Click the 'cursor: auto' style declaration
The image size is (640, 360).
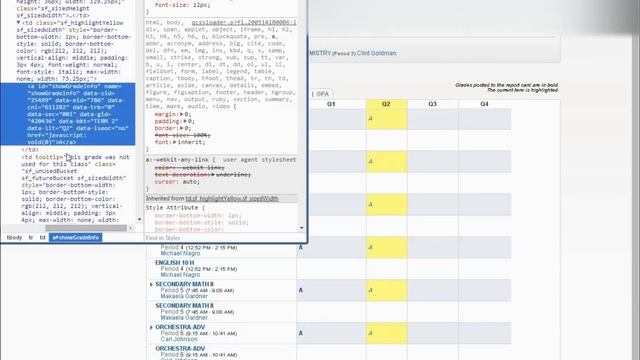click(177, 182)
